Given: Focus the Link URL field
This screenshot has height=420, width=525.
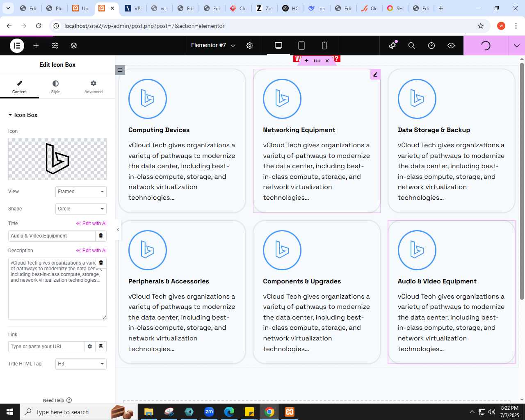Looking at the screenshot, I should coord(46,347).
